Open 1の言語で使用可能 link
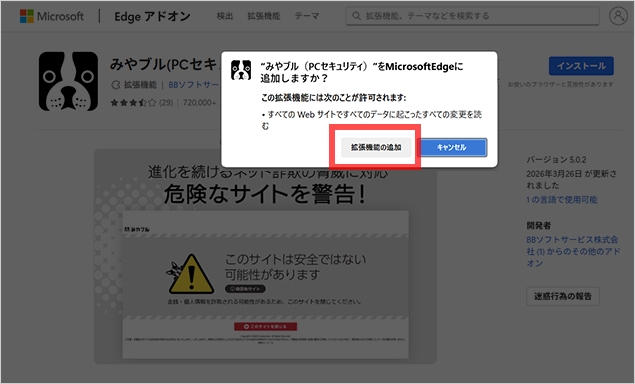The image size is (635, 384). pos(562,200)
